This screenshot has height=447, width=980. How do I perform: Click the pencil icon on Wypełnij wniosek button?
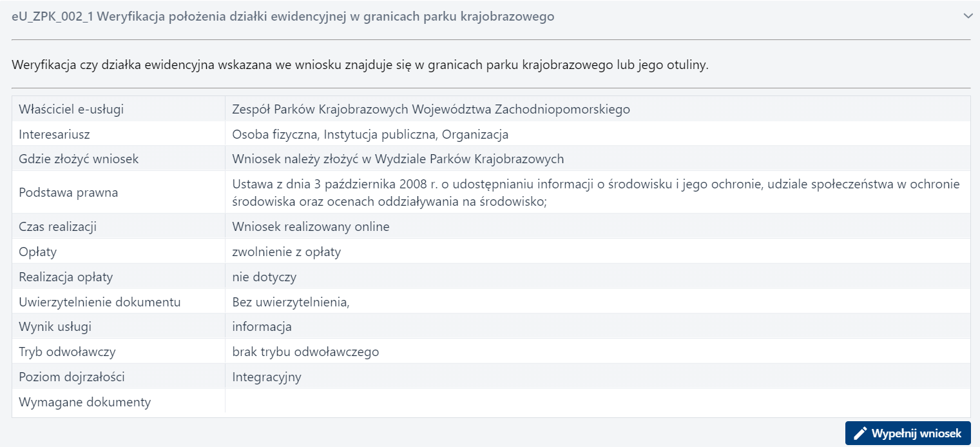(861, 433)
